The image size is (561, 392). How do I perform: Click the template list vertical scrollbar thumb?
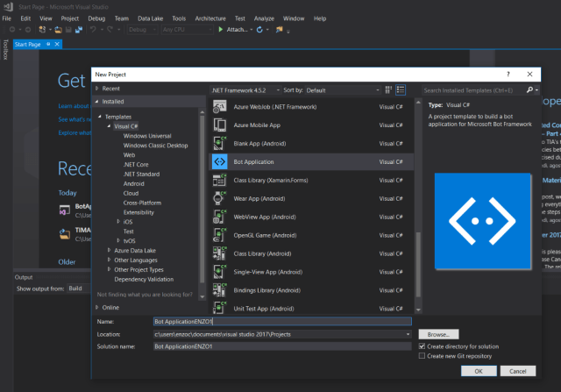click(x=418, y=264)
